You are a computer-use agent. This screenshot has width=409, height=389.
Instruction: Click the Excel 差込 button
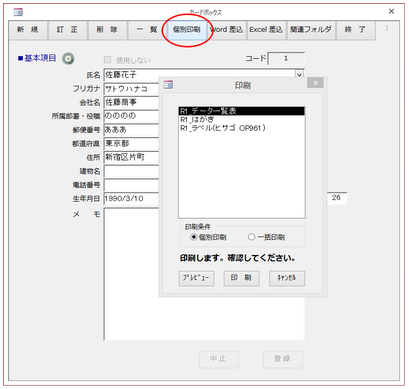[266, 30]
